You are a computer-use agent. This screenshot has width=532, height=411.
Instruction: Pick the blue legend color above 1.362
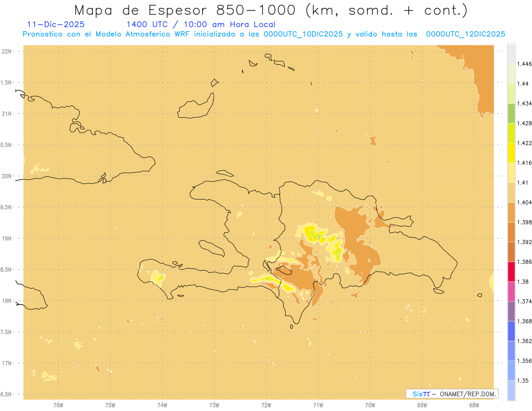pyautogui.click(x=511, y=331)
